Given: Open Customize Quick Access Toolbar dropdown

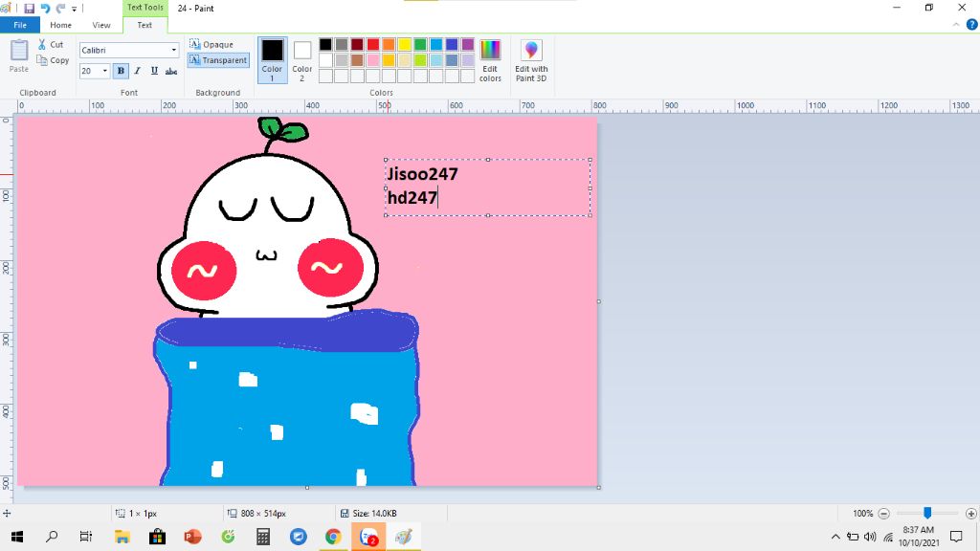Looking at the screenshot, I should click(x=75, y=9).
